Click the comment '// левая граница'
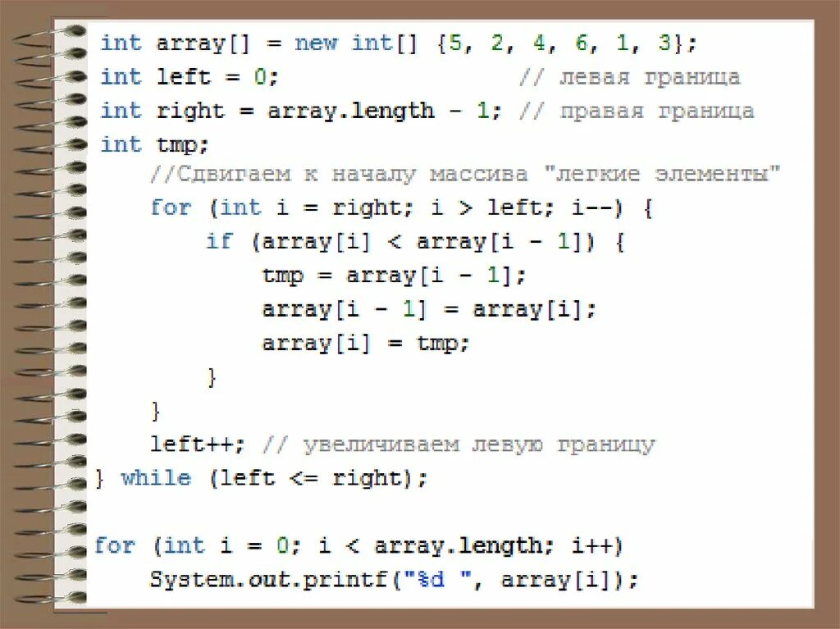Screen dimensions: 840x629 629,78
